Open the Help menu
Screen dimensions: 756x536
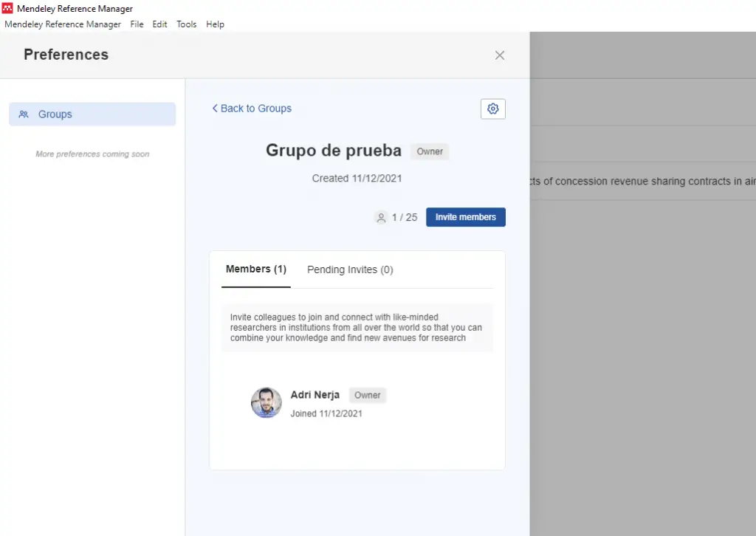(x=215, y=24)
